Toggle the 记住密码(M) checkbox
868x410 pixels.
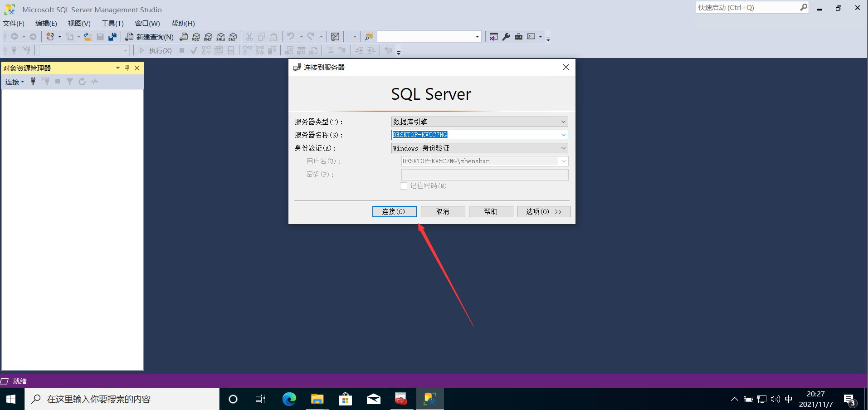click(x=404, y=186)
